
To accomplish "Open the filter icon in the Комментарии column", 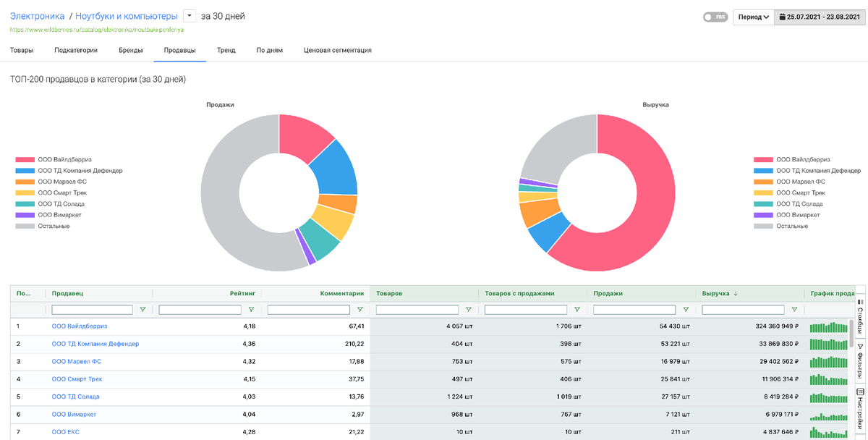I will [359, 310].
